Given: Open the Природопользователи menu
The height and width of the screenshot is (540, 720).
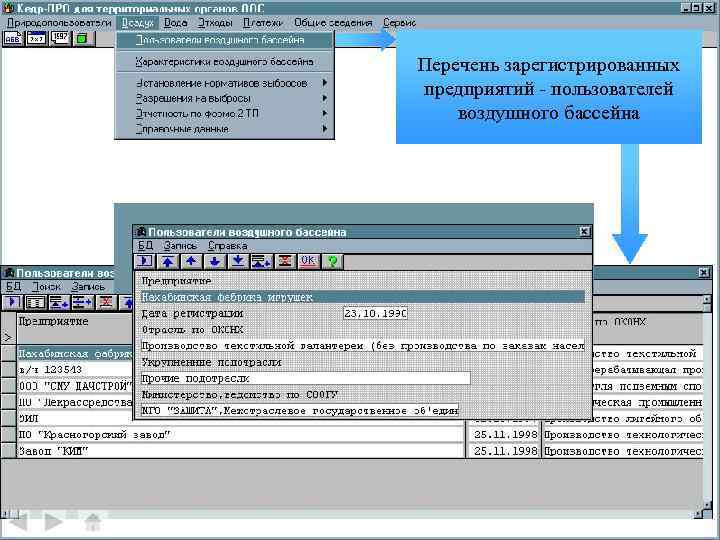Looking at the screenshot, I should click(59, 22).
